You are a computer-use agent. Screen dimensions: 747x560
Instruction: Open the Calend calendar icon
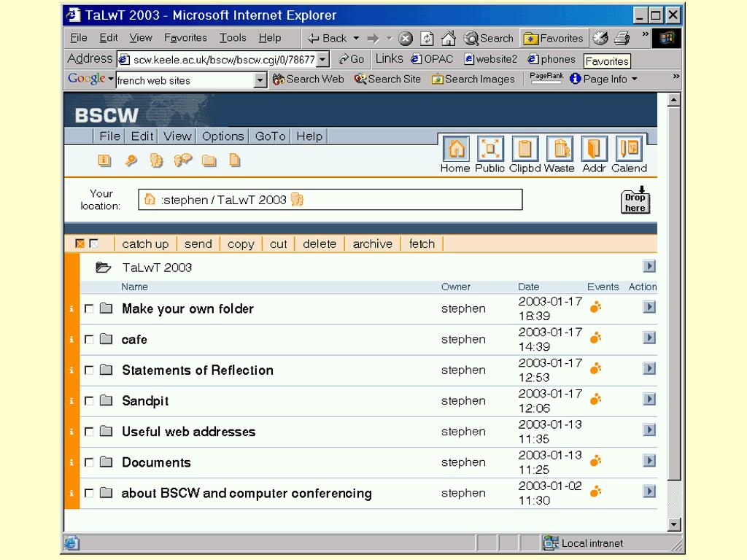point(629,149)
